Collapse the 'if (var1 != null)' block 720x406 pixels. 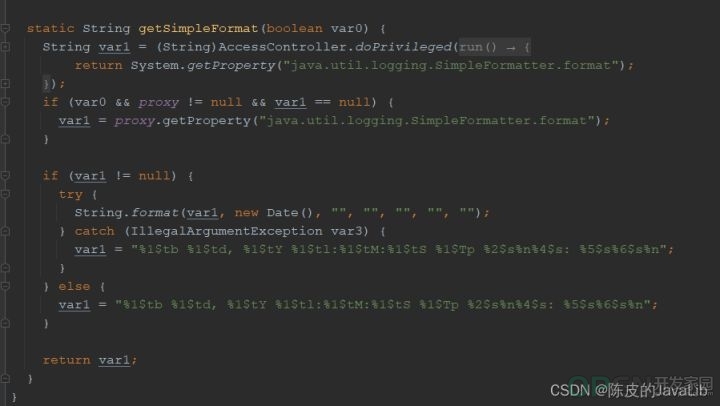pyautogui.click(x=6, y=175)
